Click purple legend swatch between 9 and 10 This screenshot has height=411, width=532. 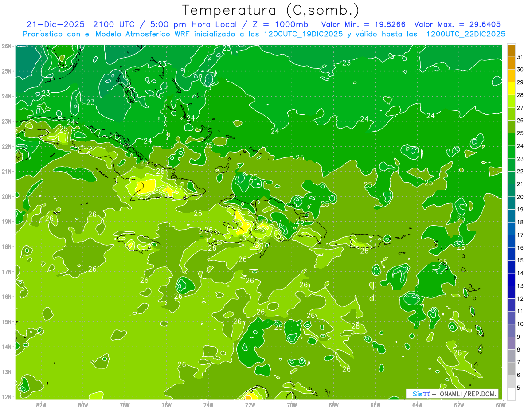tap(512, 330)
